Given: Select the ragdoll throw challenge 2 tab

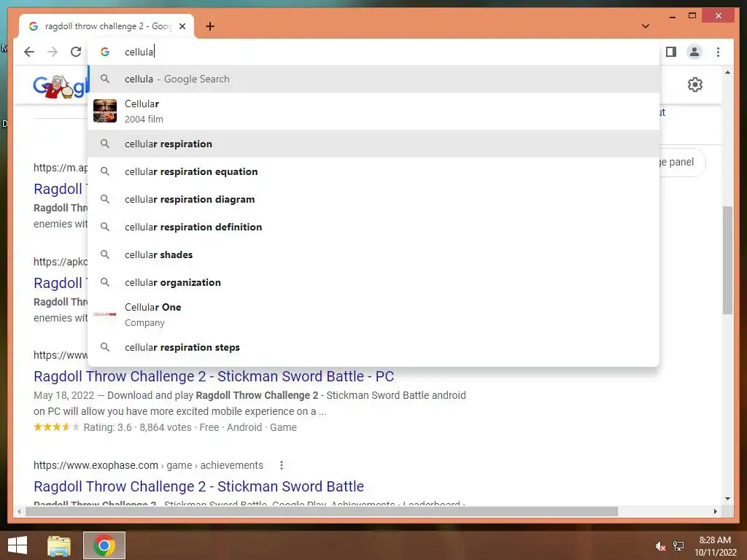Looking at the screenshot, I should click(x=107, y=26).
